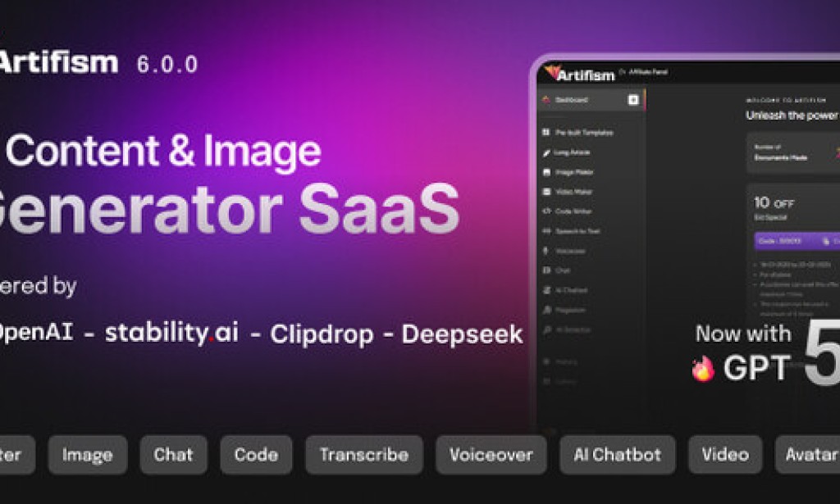Image resolution: width=840 pixels, height=504 pixels.
Task: Open the Video Maker sidebar item
Action: (568, 192)
